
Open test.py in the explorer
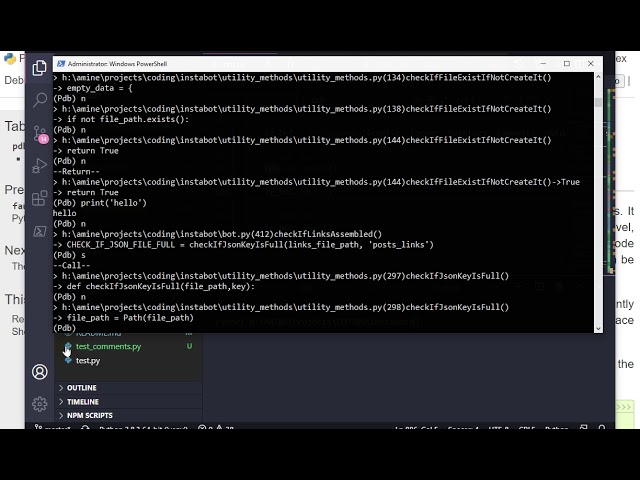[x=88, y=360]
